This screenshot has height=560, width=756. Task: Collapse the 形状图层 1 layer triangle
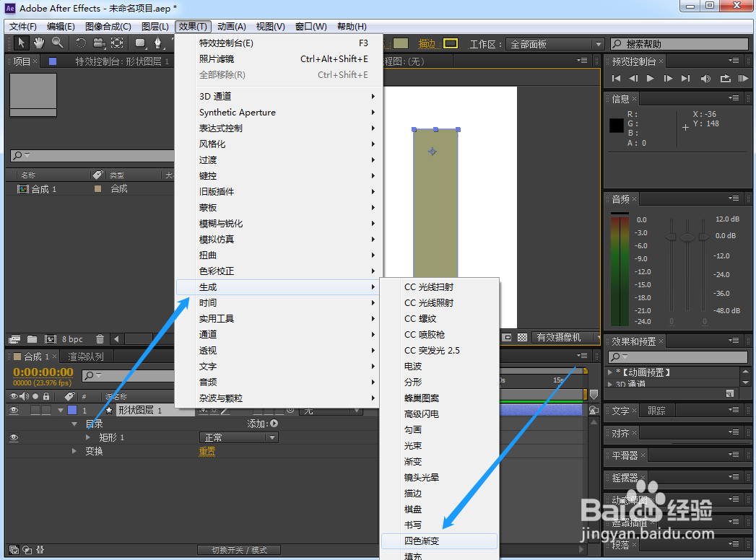click(60, 410)
